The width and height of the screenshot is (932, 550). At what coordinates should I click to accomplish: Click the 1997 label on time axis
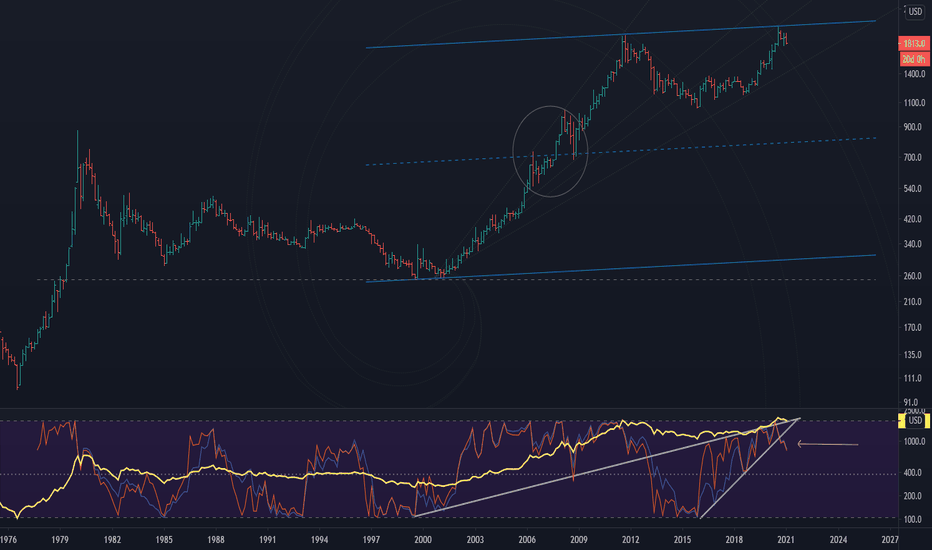(x=371, y=540)
